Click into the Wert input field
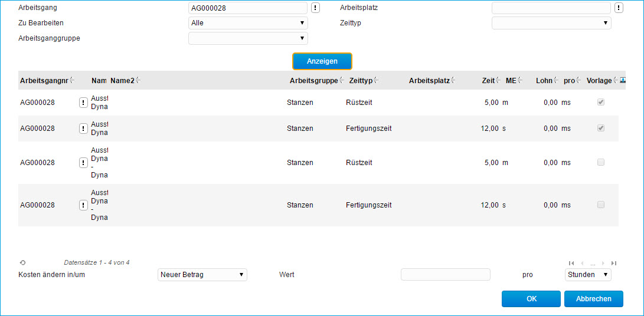The image size is (644, 316). pos(445,275)
